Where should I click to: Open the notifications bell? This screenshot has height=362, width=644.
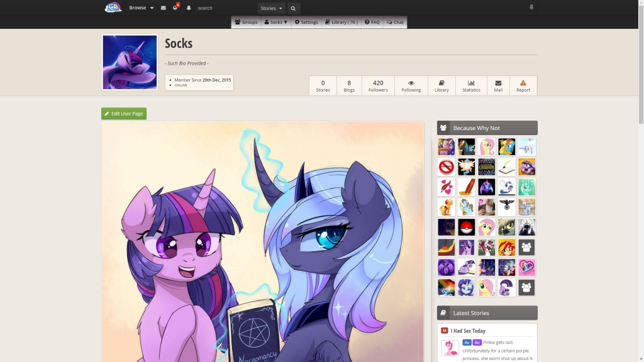(189, 8)
